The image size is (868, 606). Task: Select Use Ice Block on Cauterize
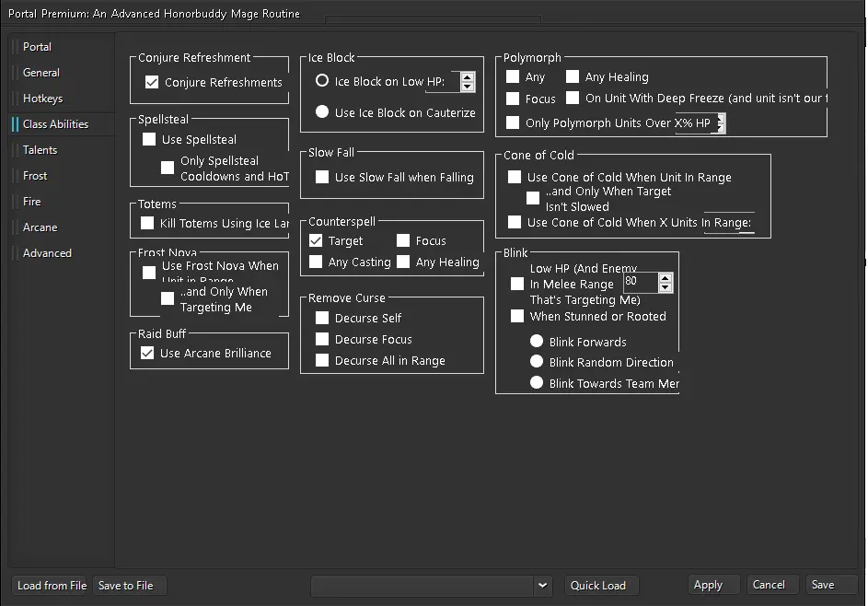tap(322, 111)
